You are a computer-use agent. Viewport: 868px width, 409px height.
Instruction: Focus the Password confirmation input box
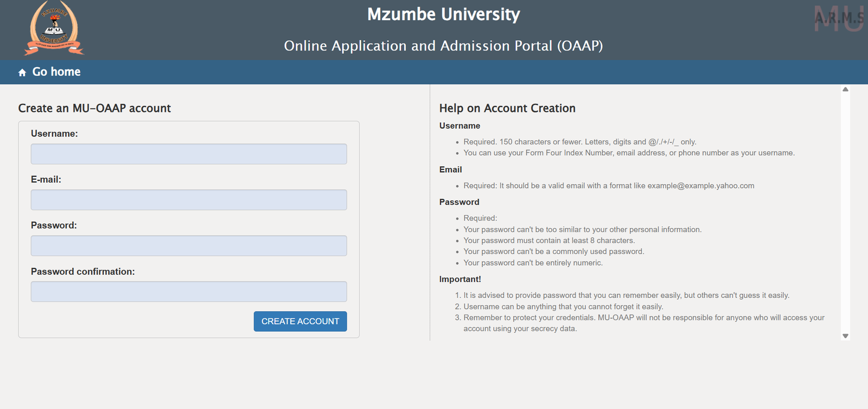[189, 292]
